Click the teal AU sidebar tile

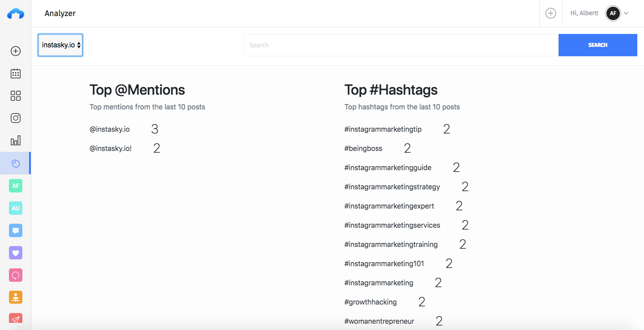(16, 208)
